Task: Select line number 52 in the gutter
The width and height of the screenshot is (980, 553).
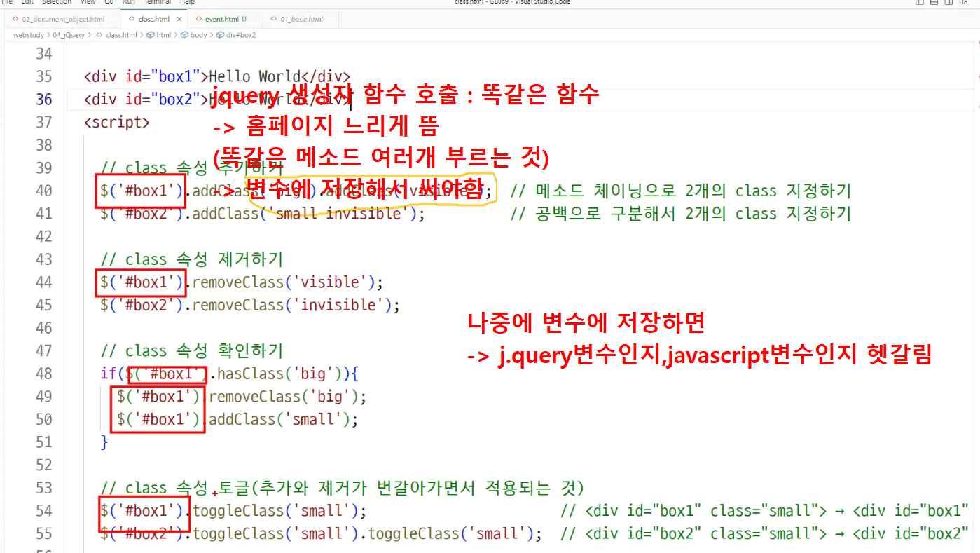Action: [x=43, y=465]
